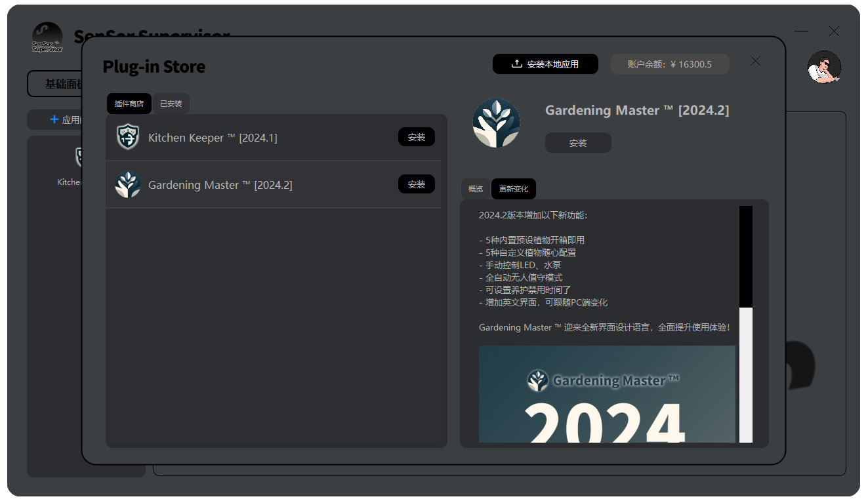Screen dimensions: 868x503
Task: Click the 账户余额 balance display
Action: (x=670, y=64)
